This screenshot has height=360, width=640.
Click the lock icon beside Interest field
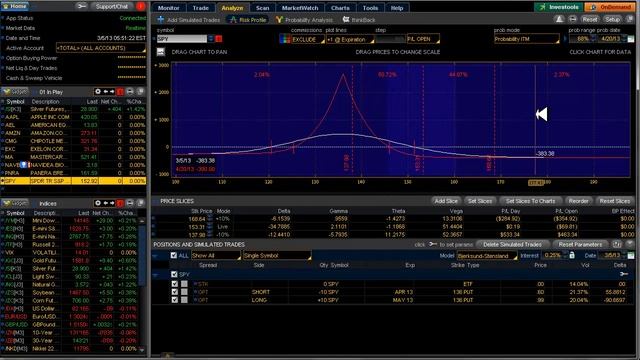[x=572, y=255]
